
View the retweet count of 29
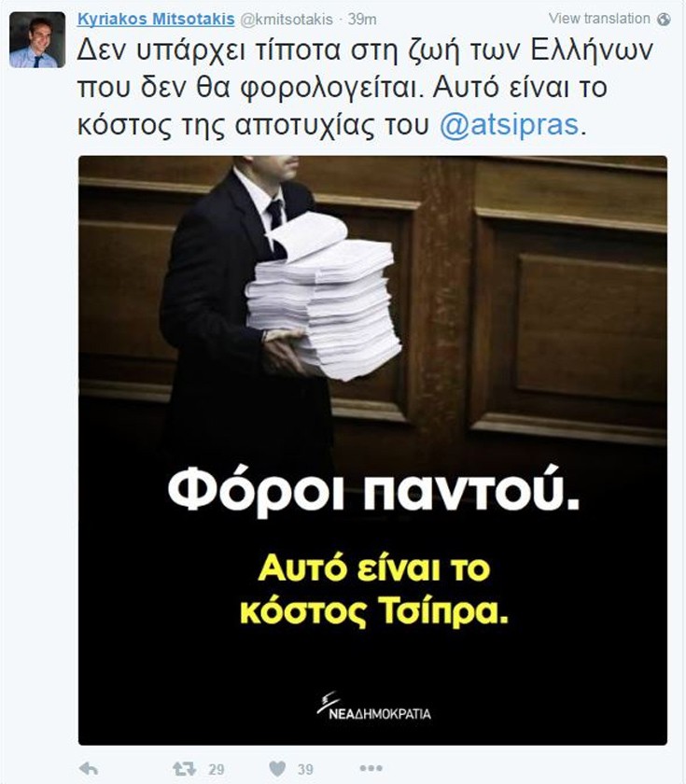216,769
